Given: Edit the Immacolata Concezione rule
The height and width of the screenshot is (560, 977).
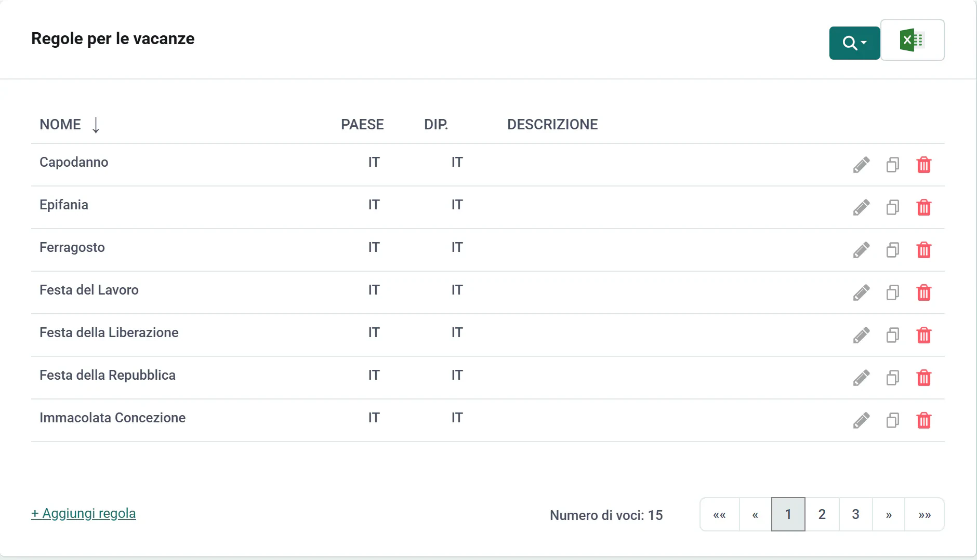Looking at the screenshot, I should [x=861, y=421].
